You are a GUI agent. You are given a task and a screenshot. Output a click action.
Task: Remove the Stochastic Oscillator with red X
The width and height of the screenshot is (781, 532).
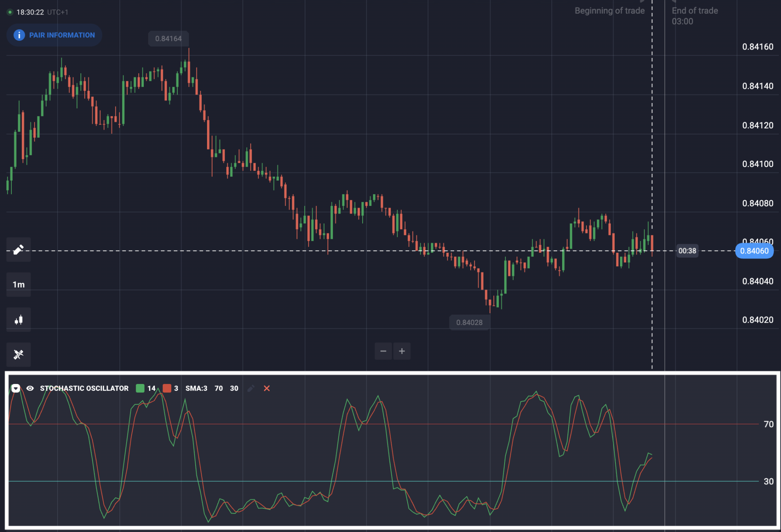tap(267, 388)
